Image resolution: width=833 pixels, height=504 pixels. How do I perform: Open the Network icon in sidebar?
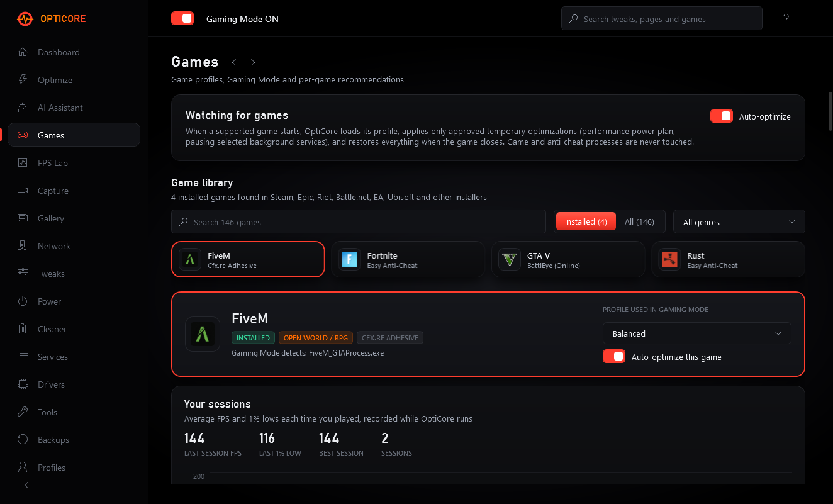pos(23,246)
